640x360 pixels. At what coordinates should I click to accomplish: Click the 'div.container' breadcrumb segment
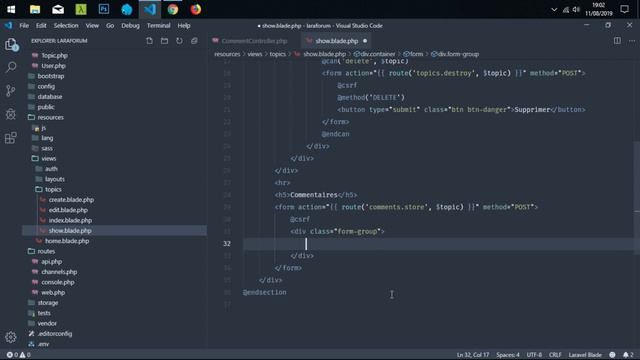(374, 54)
